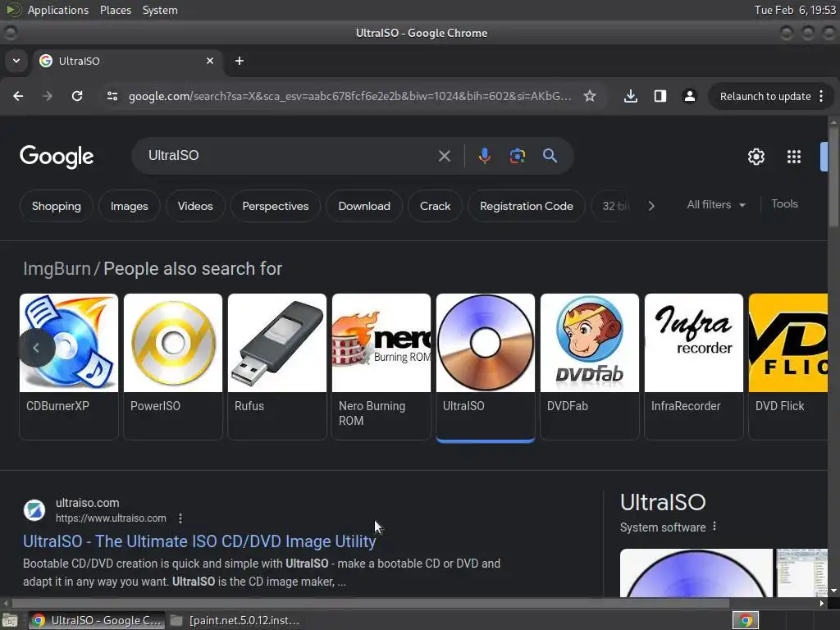Click the vertical page scrollbar
The height and width of the screenshot is (630, 840).
[833, 177]
